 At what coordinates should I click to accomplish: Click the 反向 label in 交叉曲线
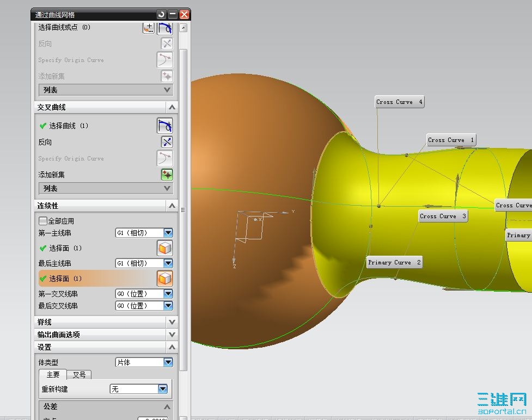[x=45, y=143]
